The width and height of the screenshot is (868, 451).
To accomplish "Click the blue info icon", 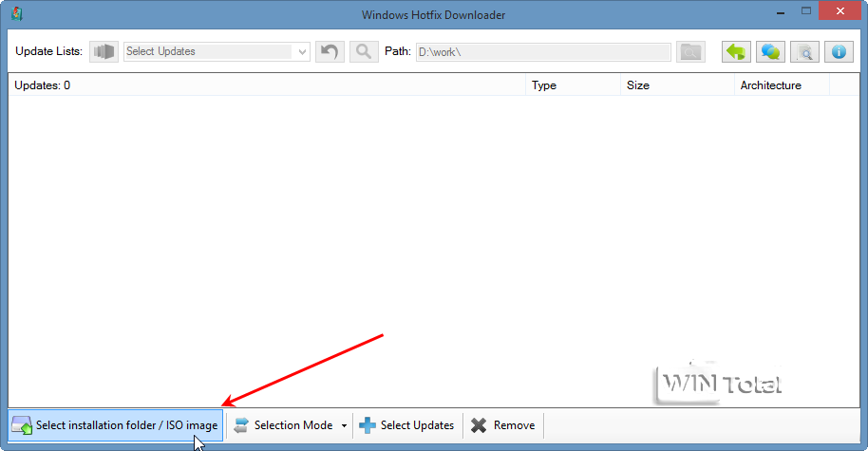I will (x=839, y=51).
